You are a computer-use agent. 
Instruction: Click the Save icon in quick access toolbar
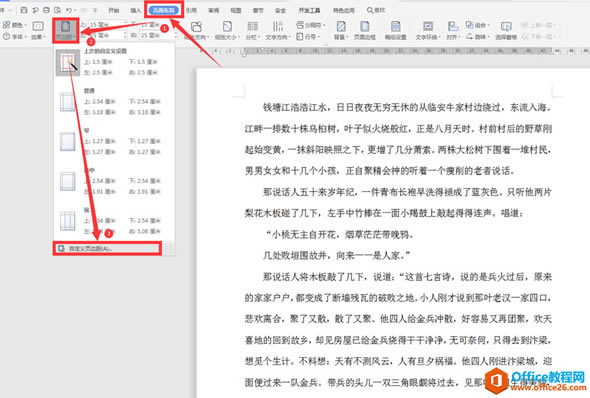(24, 10)
